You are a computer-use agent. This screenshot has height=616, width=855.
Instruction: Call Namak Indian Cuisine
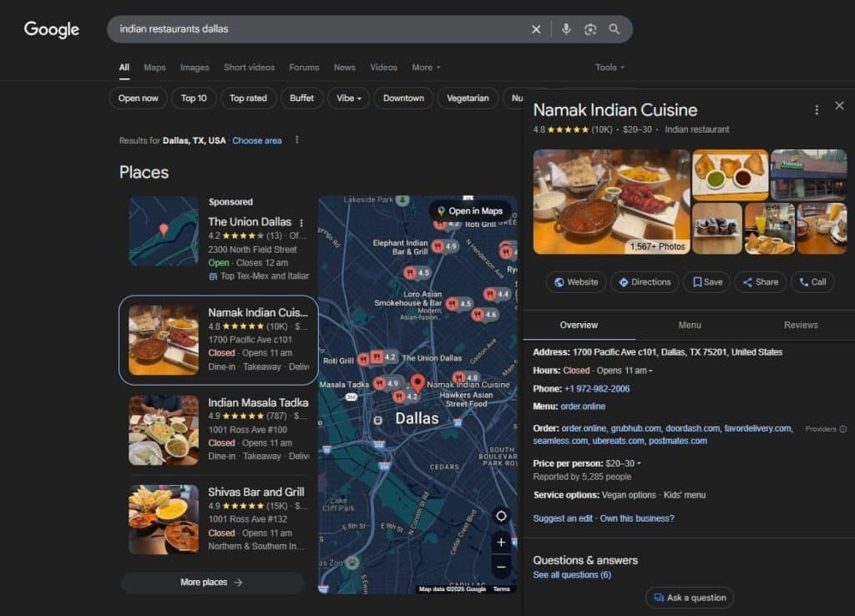point(812,282)
